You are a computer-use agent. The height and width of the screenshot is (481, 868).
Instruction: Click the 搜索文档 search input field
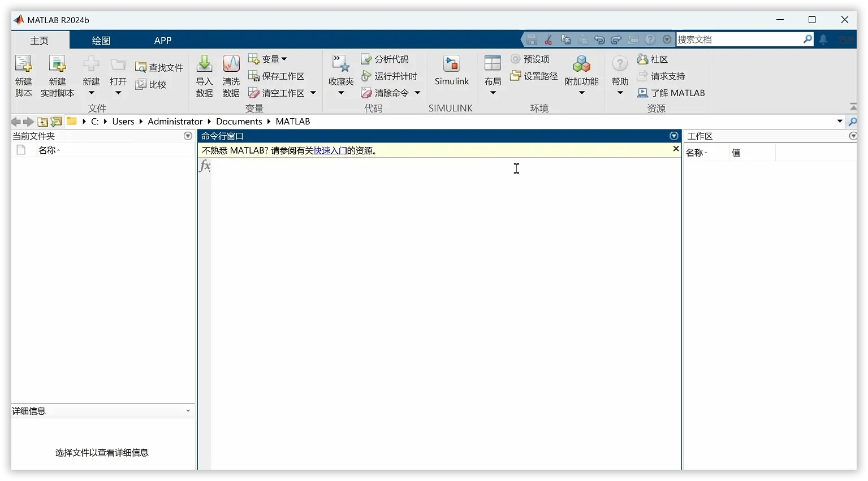coord(739,39)
